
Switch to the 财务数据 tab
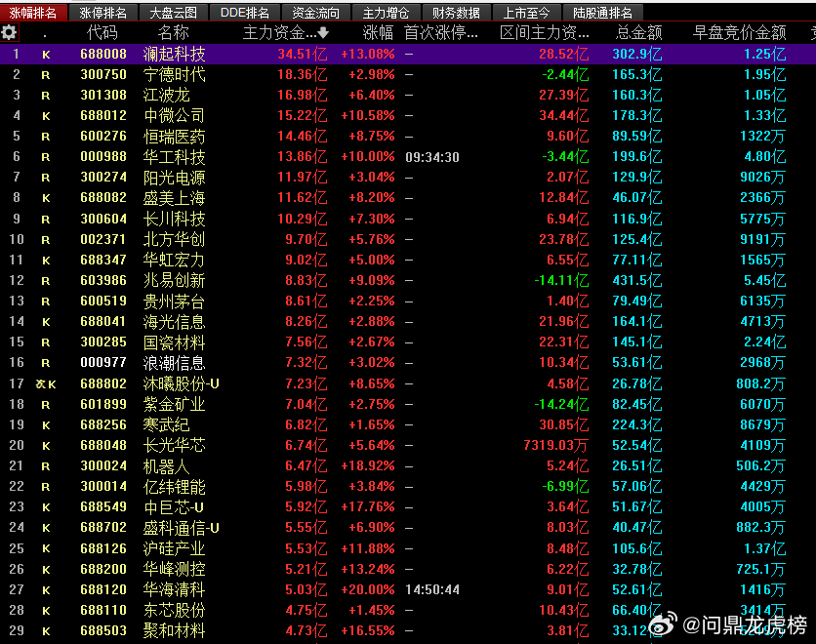pyautogui.click(x=456, y=13)
